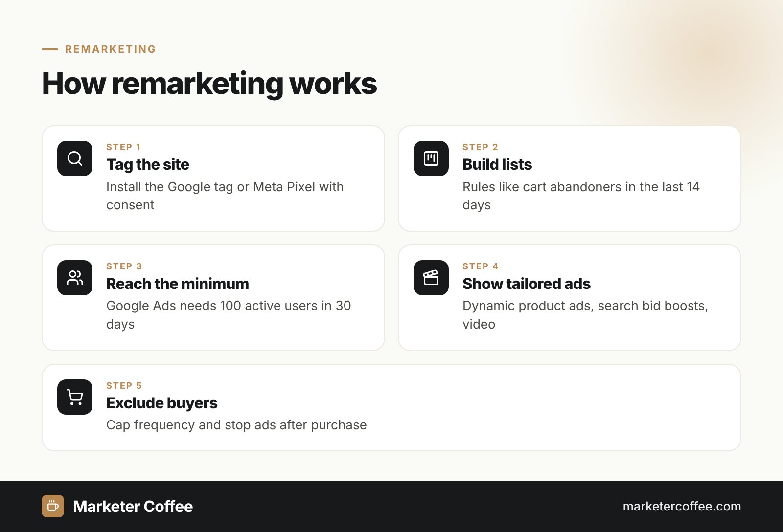Screen dimensions: 783x532
Task: Click the STEP 1 label
Action: click(x=123, y=147)
